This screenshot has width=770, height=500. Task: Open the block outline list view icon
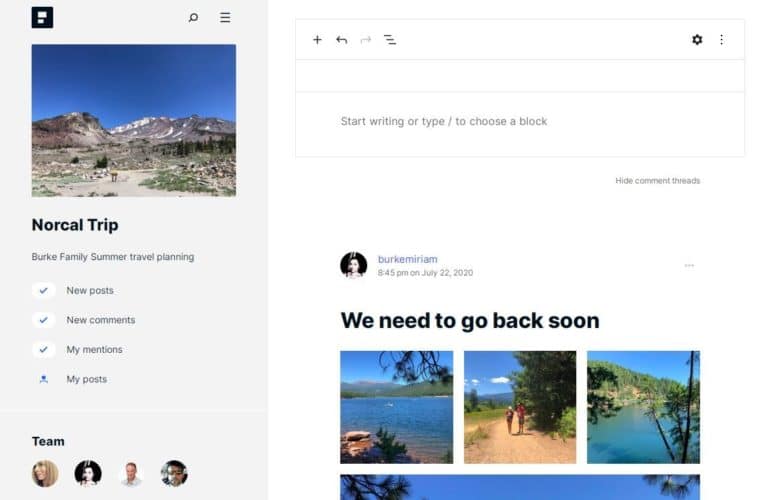(390, 40)
